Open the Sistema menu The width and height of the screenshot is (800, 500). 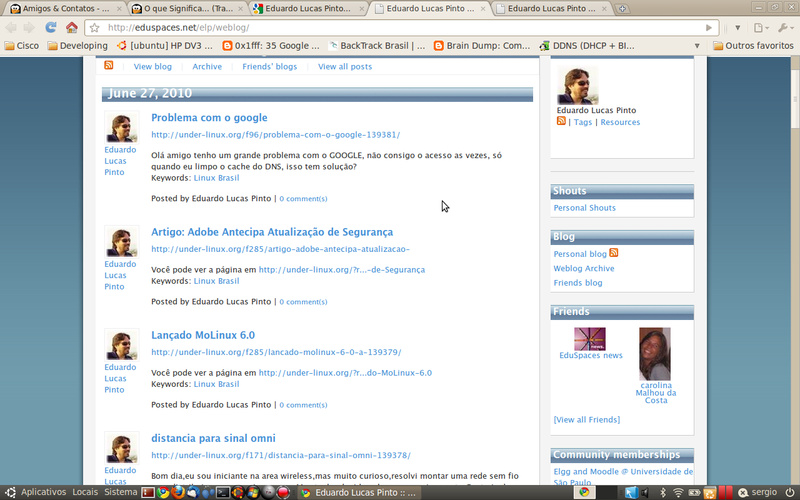pos(120,492)
